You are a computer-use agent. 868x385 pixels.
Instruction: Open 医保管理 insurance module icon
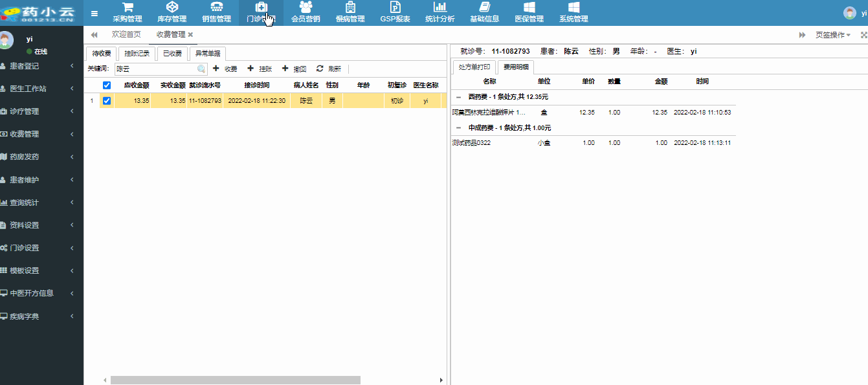click(529, 7)
